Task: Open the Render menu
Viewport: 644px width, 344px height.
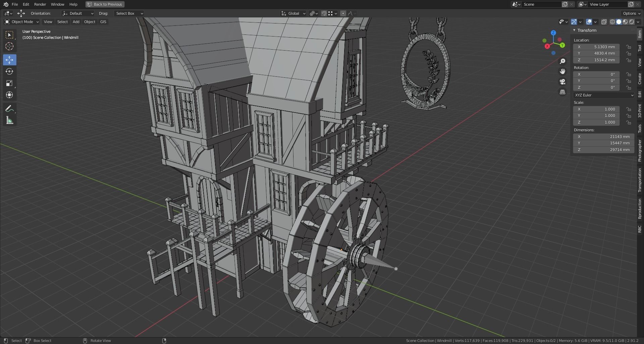Action: coord(40,4)
